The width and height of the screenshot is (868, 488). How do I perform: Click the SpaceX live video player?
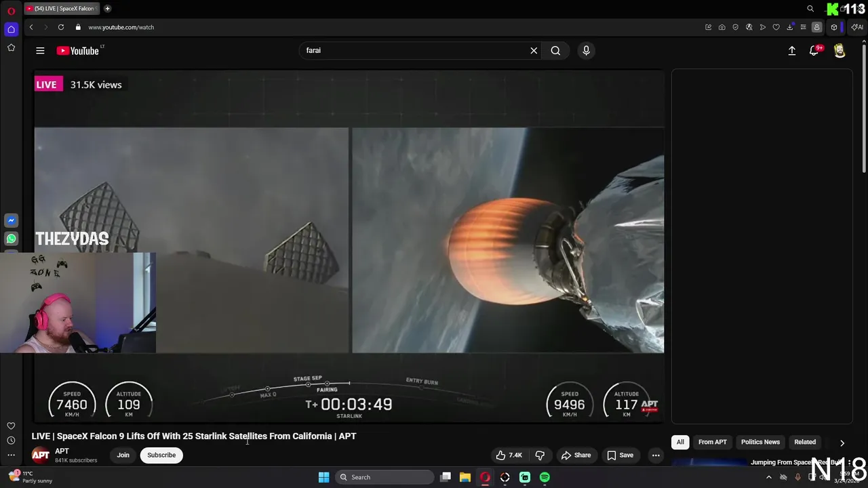tap(349, 245)
